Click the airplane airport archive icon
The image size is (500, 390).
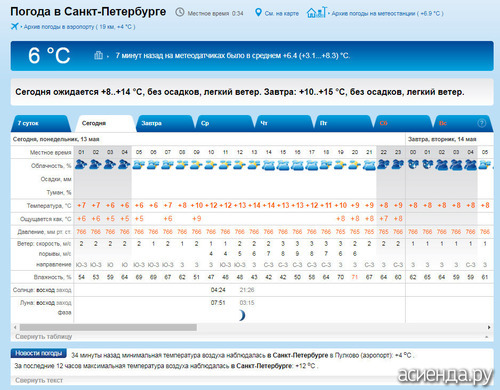tap(14, 26)
